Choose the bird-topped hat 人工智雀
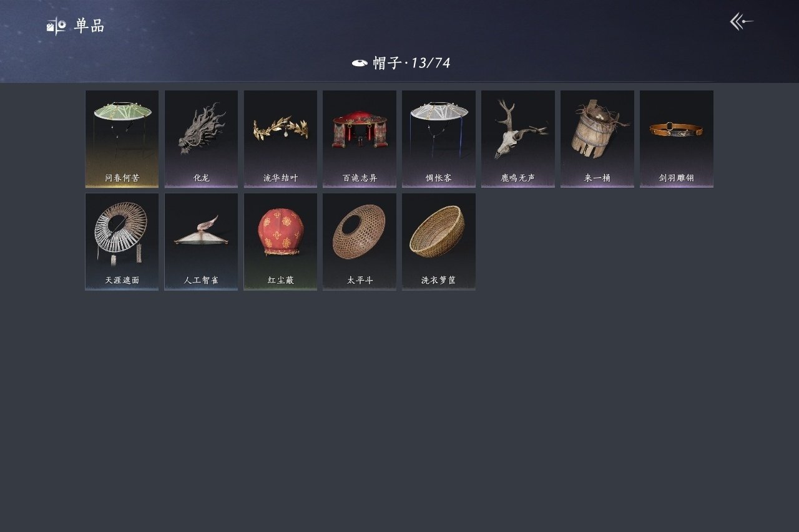Viewport: 799px width, 532px height. pyautogui.click(x=201, y=242)
